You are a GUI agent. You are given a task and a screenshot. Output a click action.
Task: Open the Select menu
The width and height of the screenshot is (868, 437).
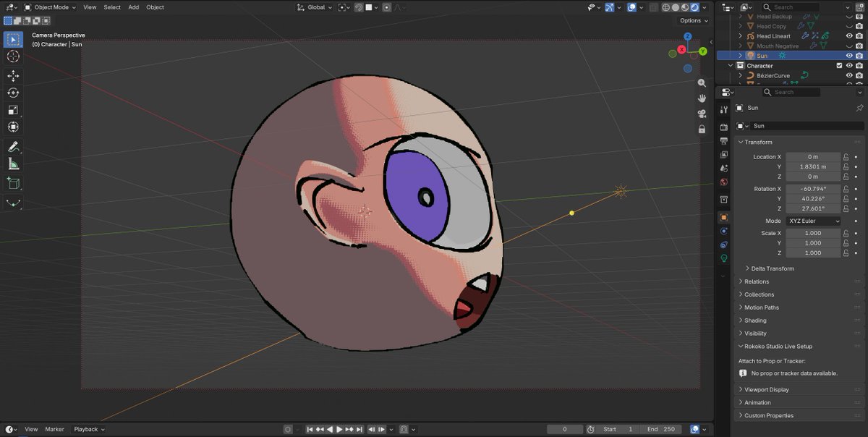[112, 7]
